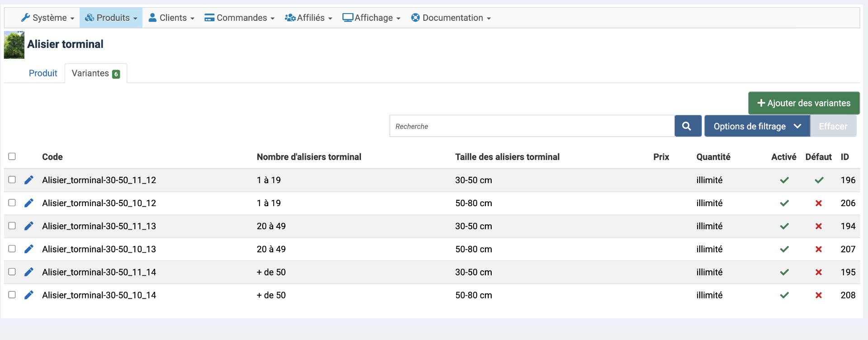Click the Alisier torminal product thumbnail
The height and width of the screenshot is (340, 868).
coord(14,45)
